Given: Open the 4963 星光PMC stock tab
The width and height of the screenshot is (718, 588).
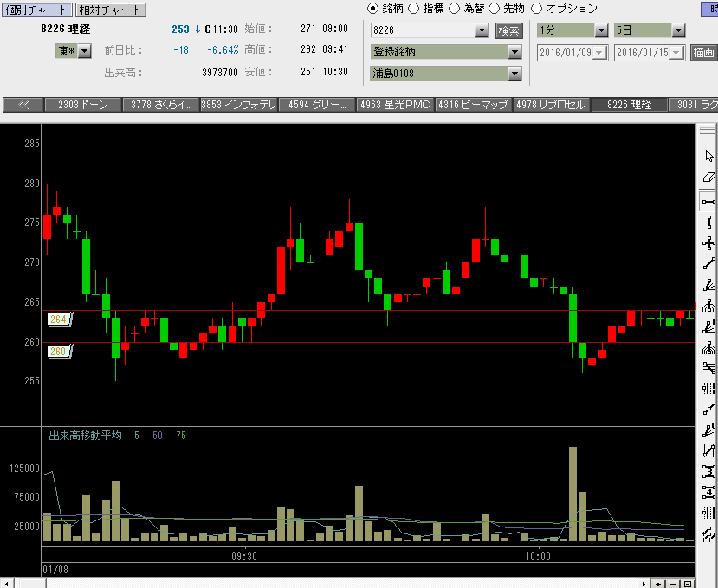Looking at the screenshot, I should coord(395,105).
